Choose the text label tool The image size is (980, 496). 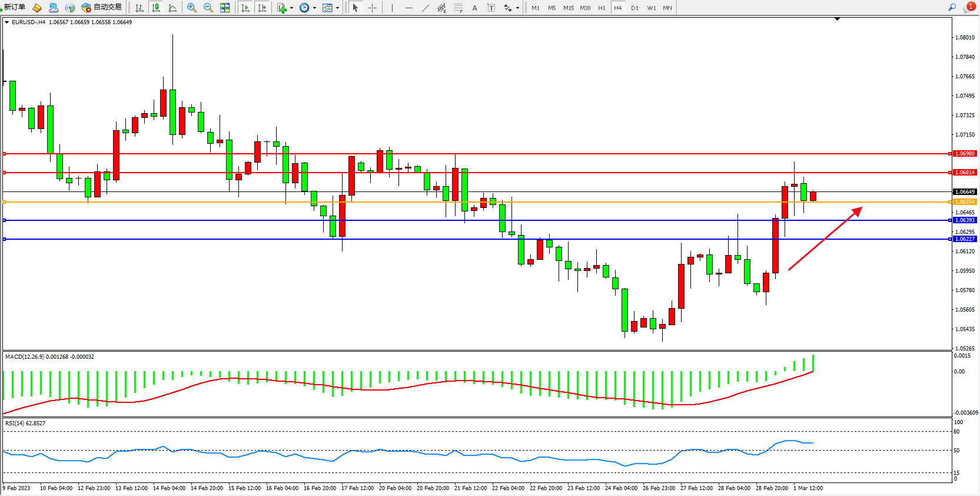point(474,8)
